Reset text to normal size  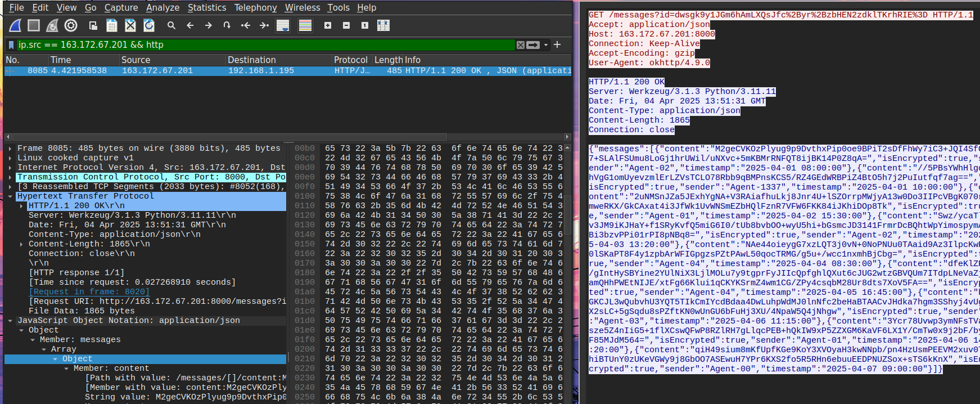[365, 25]
